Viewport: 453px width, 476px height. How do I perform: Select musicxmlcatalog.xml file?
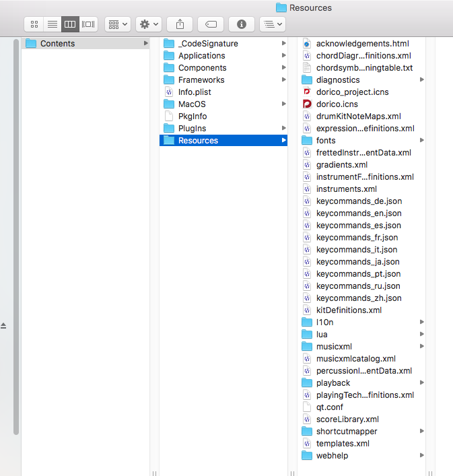point(361,359)
